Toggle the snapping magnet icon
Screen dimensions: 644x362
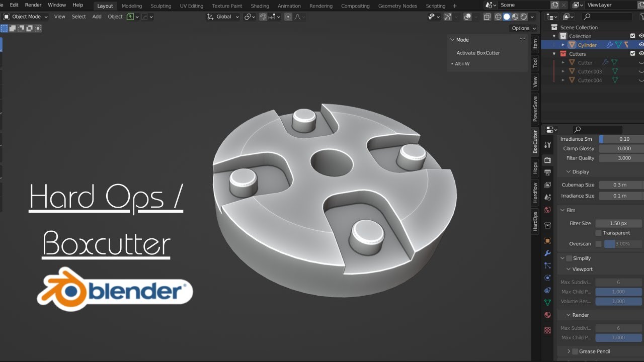[x=263, y=17]
